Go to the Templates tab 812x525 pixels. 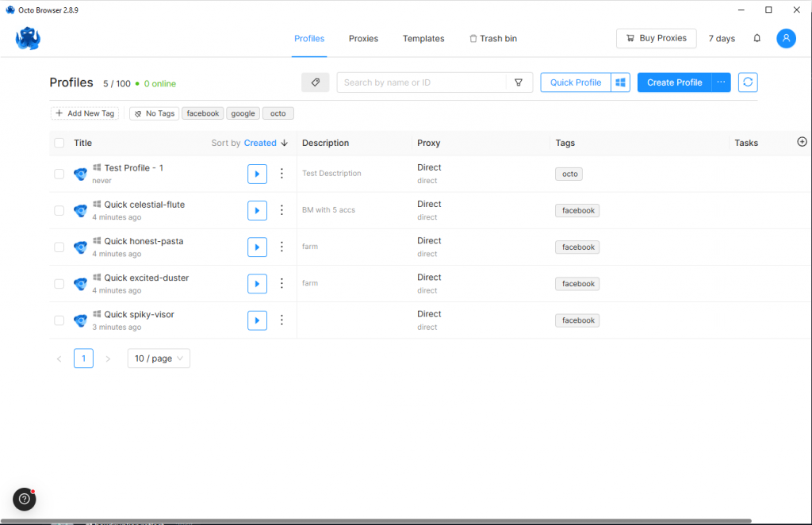pyautogui.click(x=423, y=38)
